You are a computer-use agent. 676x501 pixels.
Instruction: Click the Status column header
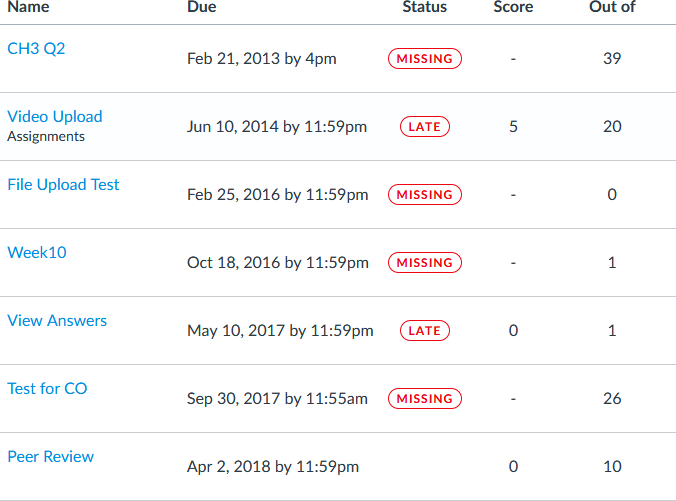pos(425,7)
